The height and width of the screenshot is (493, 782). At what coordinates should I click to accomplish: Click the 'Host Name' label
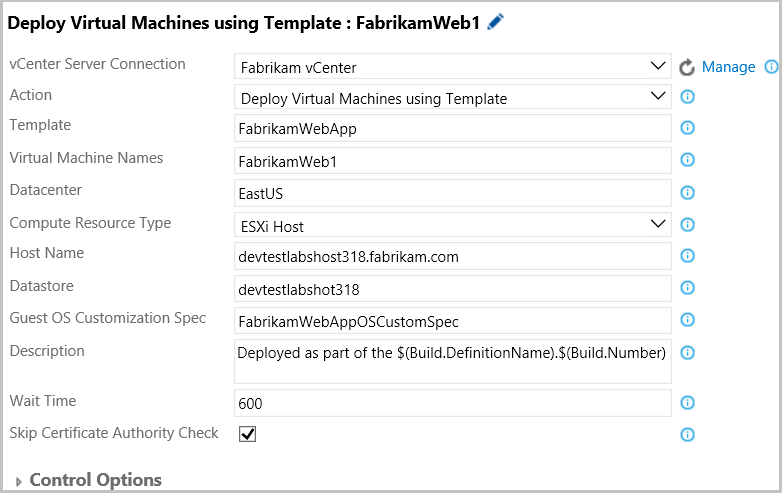[47, 253]
